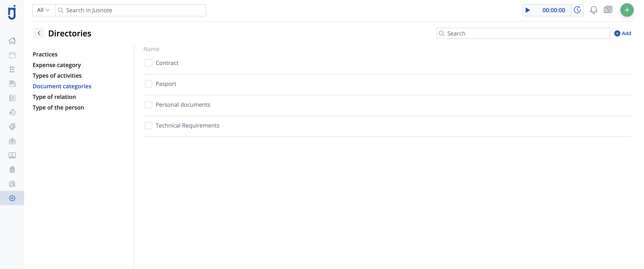Expand the All search filter dropdown
Screen dimensions: 644x269
tap(43, 10)
